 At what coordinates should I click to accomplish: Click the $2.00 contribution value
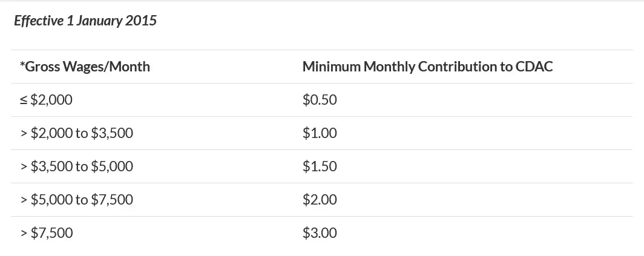tap(320, 200)
